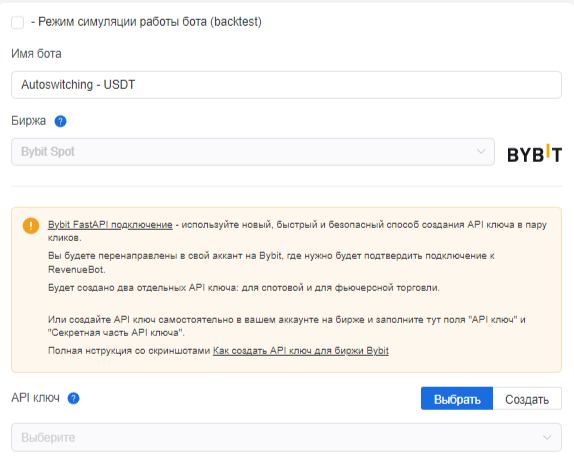
Task: Switch to the Создать tab
Action: 527,399
